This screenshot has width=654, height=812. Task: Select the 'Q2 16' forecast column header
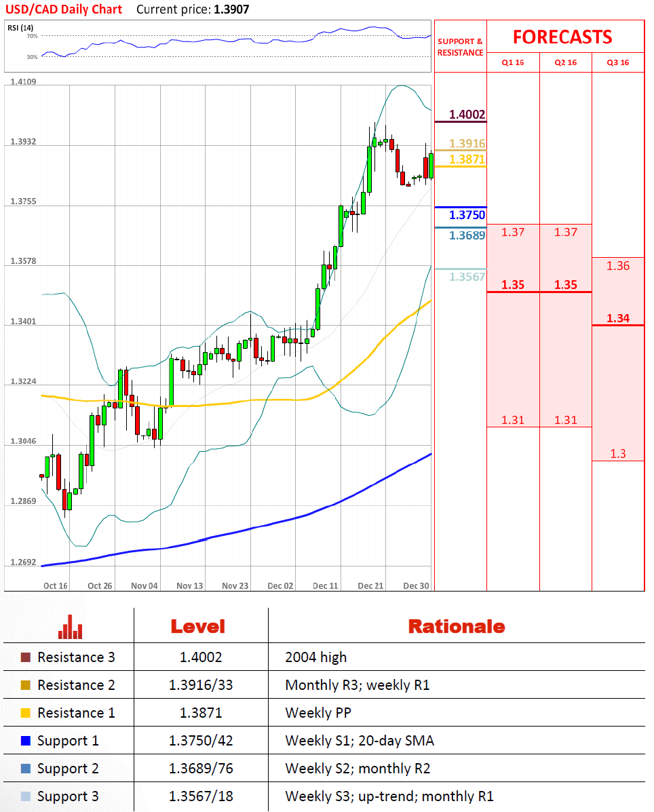[565, 62]
